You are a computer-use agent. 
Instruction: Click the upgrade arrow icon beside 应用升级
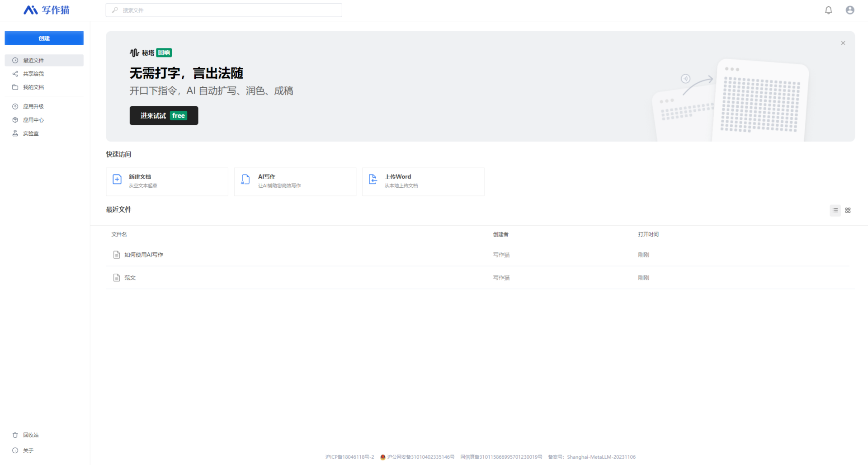click(15, 106)
